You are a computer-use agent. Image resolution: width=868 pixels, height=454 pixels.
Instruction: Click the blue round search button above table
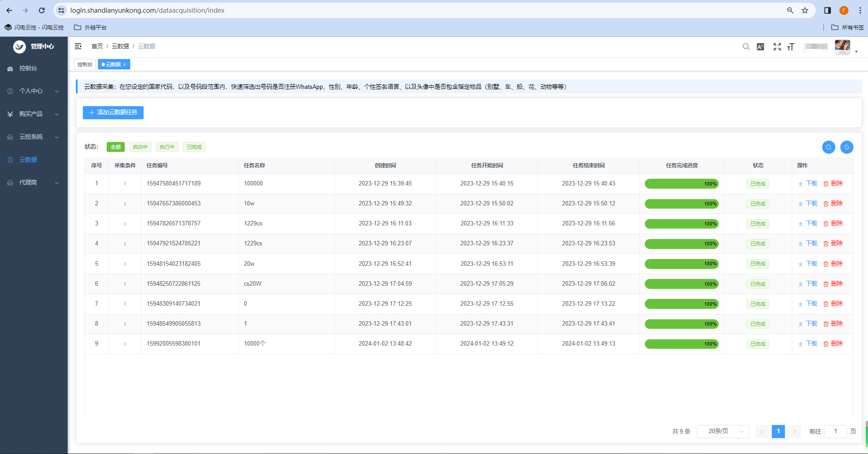829,147
